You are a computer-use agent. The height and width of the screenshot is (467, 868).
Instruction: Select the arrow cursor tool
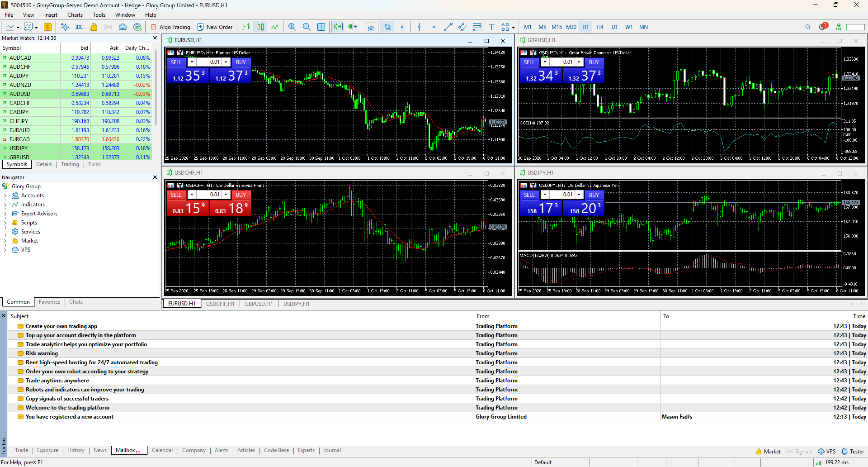[x=387, y=27]
